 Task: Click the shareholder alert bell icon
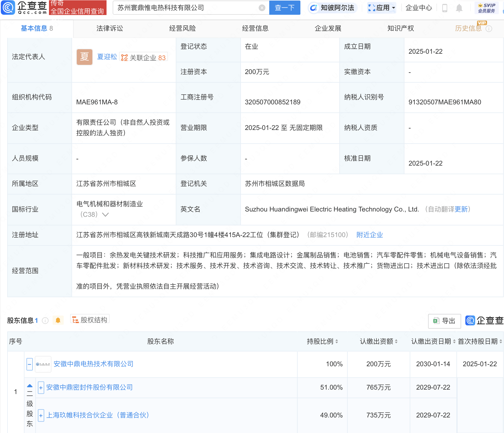coord(58,320)
